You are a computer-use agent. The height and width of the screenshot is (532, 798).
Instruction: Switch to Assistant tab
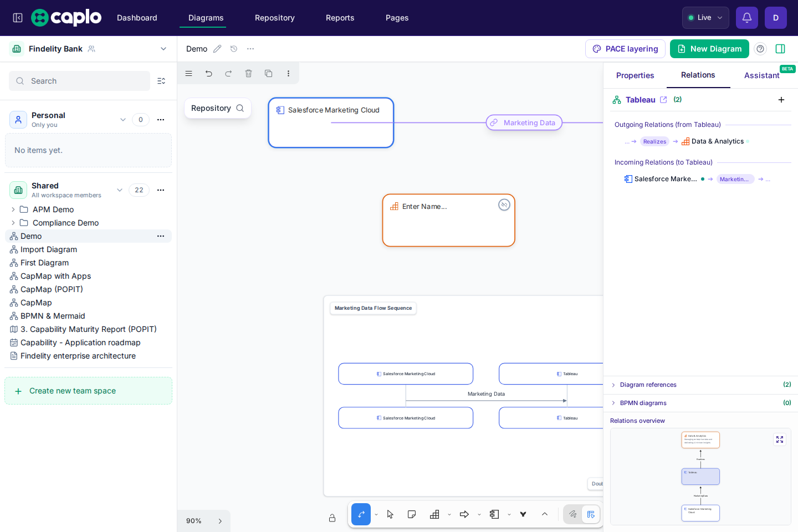pyautogui.click(x=762, y=75)
